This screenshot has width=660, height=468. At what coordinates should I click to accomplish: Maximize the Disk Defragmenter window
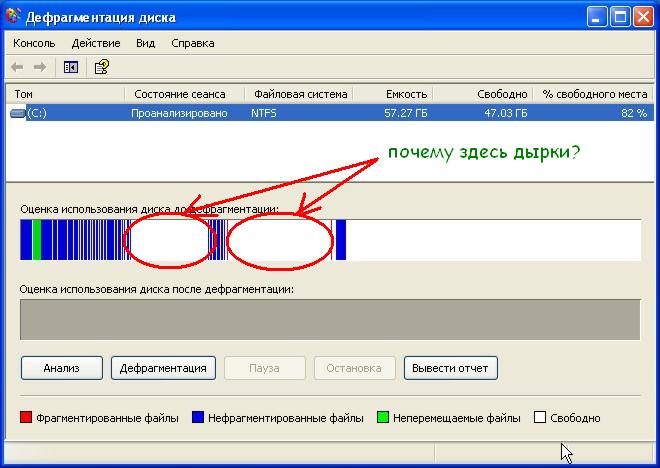tap(620, 17)
